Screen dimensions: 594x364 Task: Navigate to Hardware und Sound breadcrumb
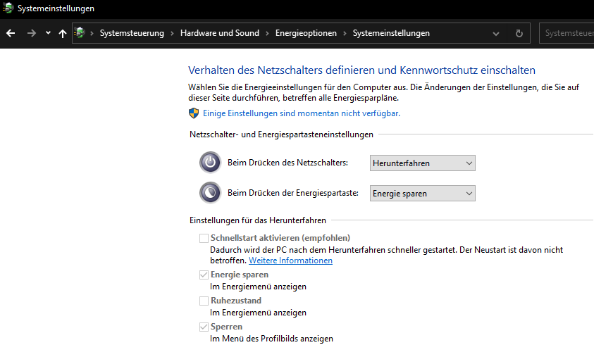click(220, 33)
